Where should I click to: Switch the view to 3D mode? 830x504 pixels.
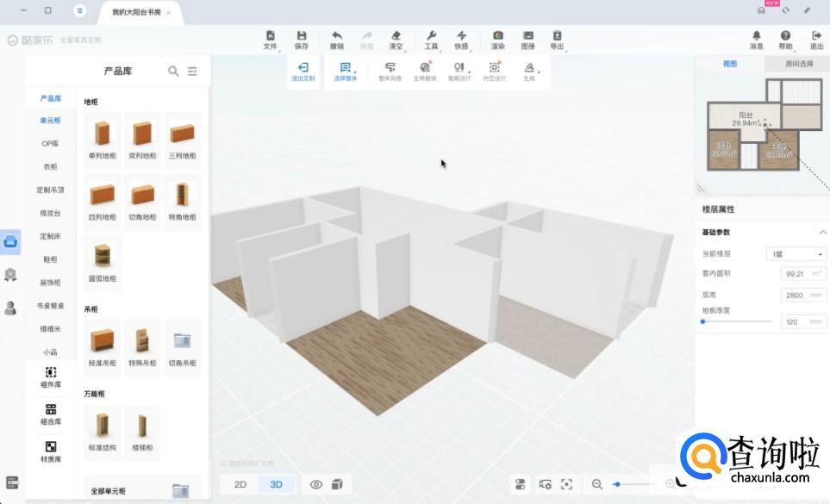pyautogui.click(x=277, y=484)
